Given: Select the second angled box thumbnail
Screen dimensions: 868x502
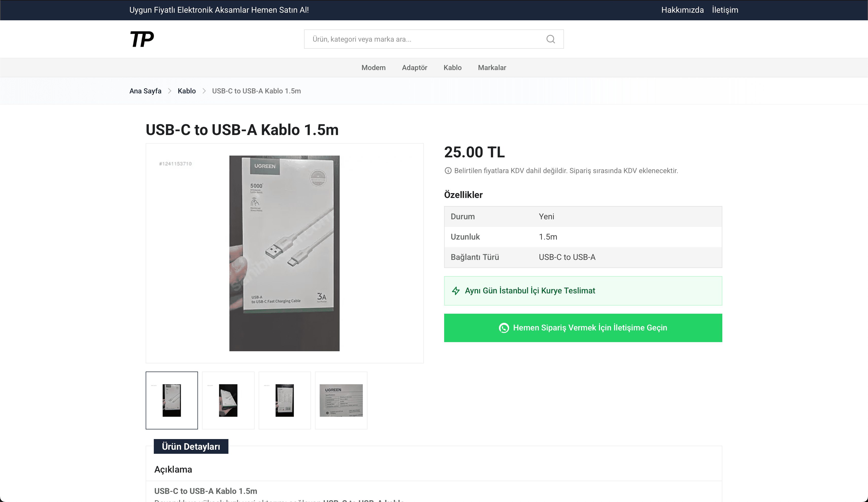Looking at the screenshot, I should pyautogui.click(x=228, y=400).
